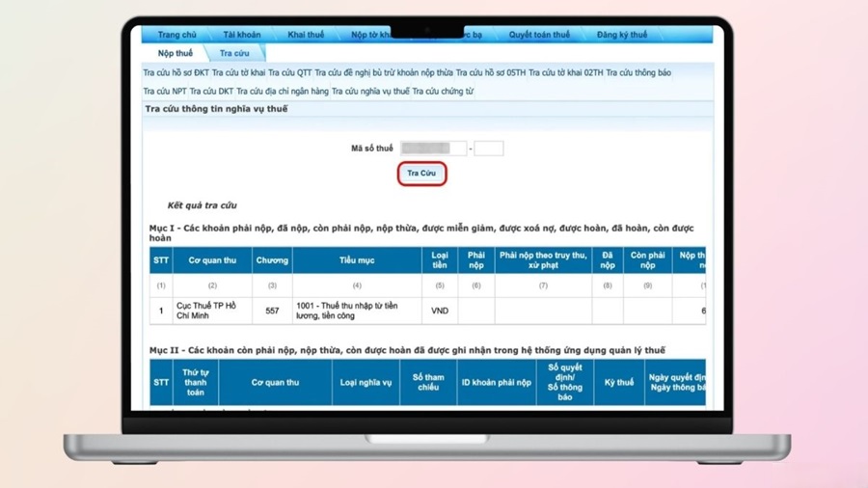Click the Cơ quan thu header in Mục I
The width and height of the screenshot is (868, 488).
pos(212,260)
